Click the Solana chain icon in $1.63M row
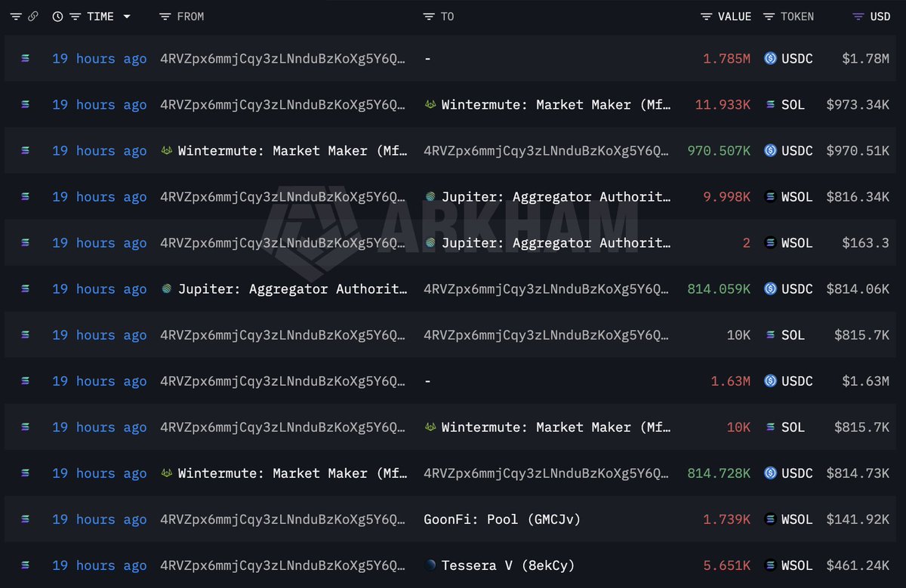Screen dimensions: 906x588 26,380
